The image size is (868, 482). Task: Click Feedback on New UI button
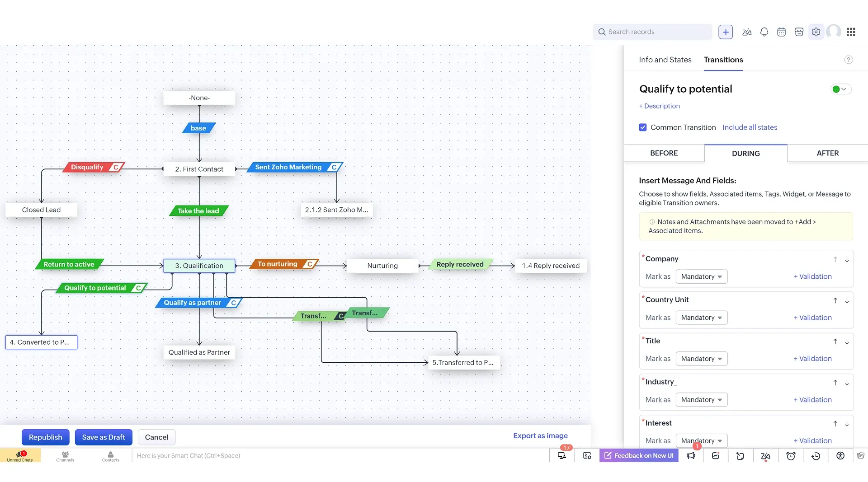point(639,455)
